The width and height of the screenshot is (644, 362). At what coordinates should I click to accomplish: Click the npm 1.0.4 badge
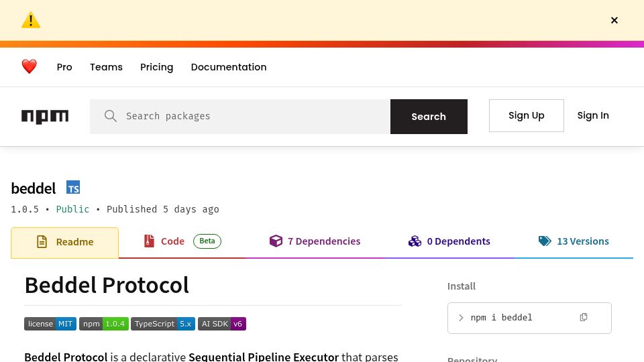(104, 324)
